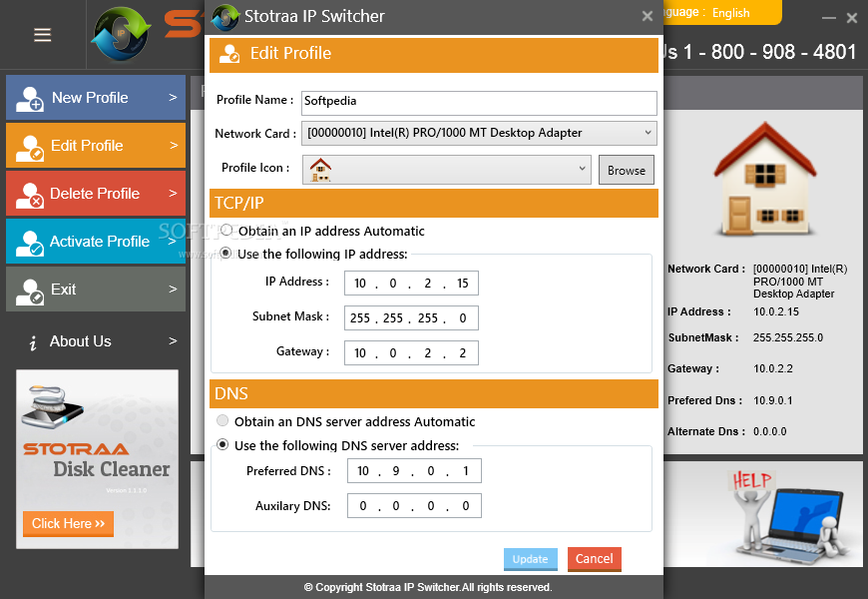Choose Delete Profile in the sidebar
The height and width of the screenshot is (599, 868).
[x=96, y=194]
